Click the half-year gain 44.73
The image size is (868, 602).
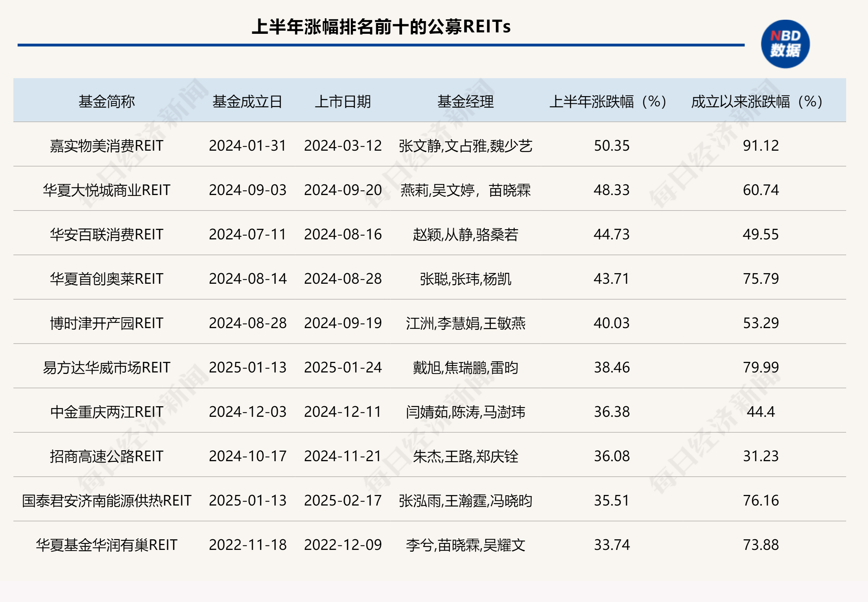612,234
